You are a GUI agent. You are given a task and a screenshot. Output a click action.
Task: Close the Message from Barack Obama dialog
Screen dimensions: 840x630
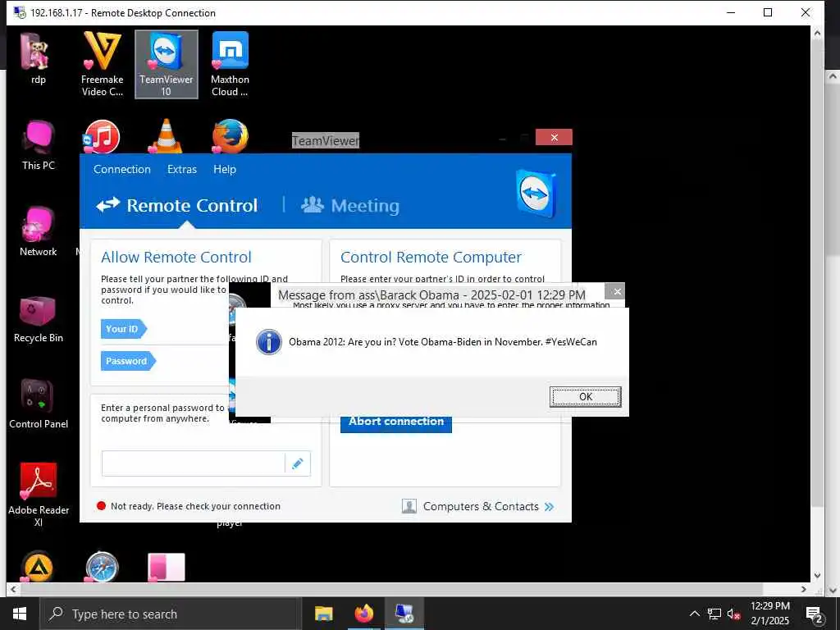click(617, 291)
